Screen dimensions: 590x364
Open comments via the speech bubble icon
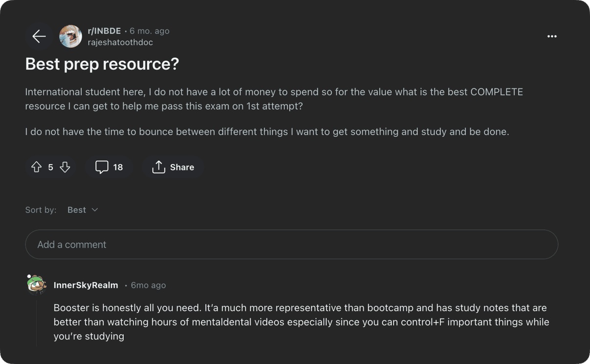tap(102, 167)
